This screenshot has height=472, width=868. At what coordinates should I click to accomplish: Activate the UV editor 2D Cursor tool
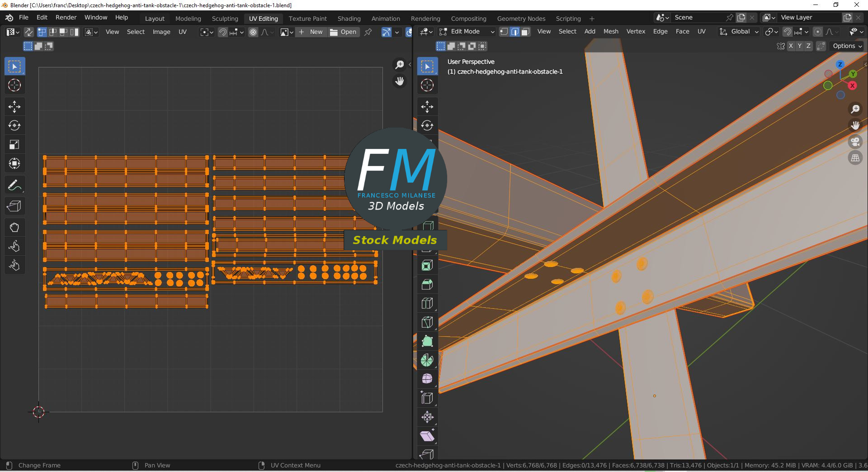(14, 85)
